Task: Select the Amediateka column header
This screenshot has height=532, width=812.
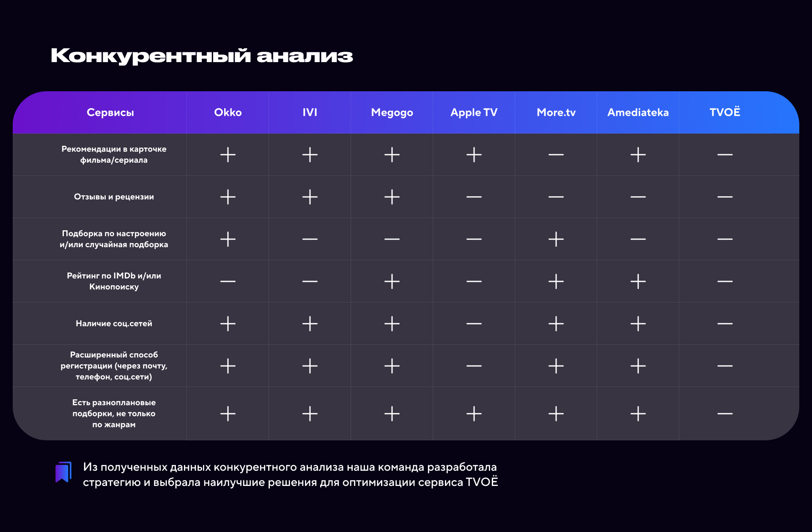Action: [638, 112]
